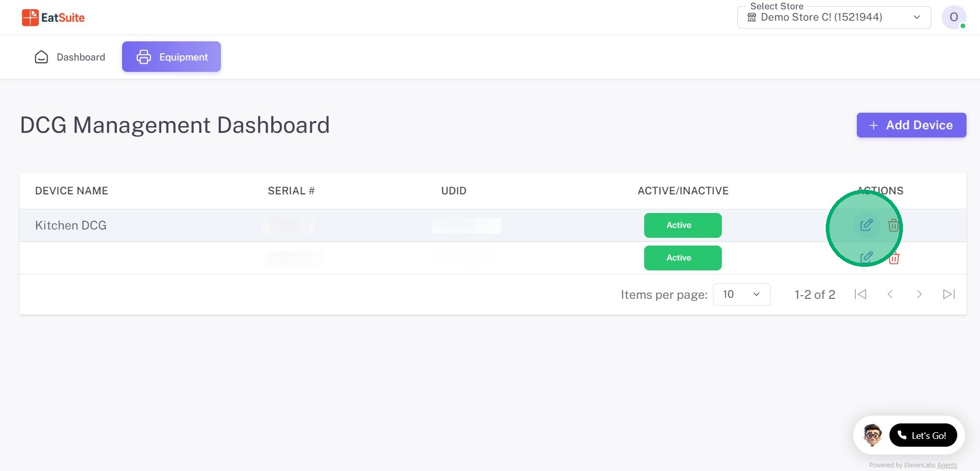Click the Add Device button
This screenshot has height=471, width=980.
(x=911, y=125)
